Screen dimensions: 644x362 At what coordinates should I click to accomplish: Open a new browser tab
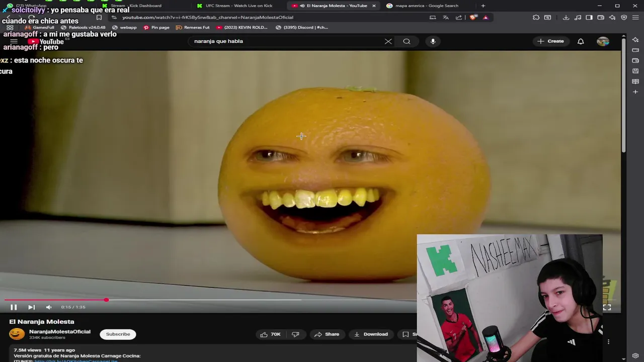click(x=483, y=6)
